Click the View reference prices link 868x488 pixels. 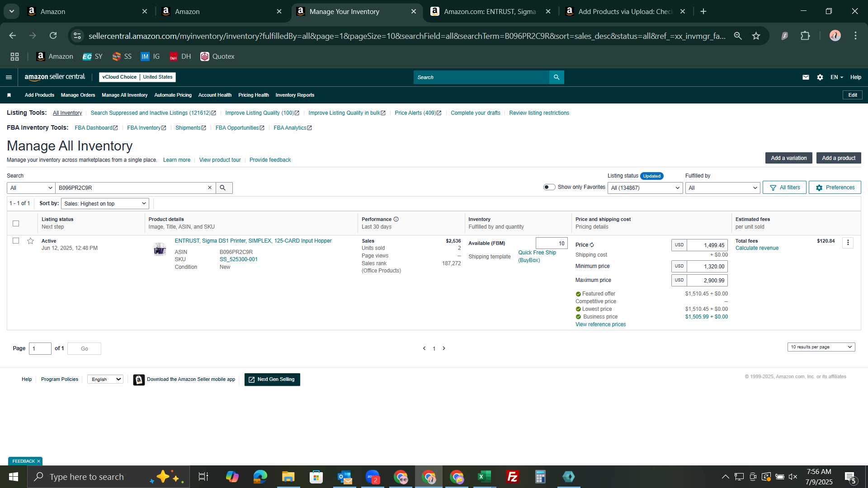click(600, 324)
